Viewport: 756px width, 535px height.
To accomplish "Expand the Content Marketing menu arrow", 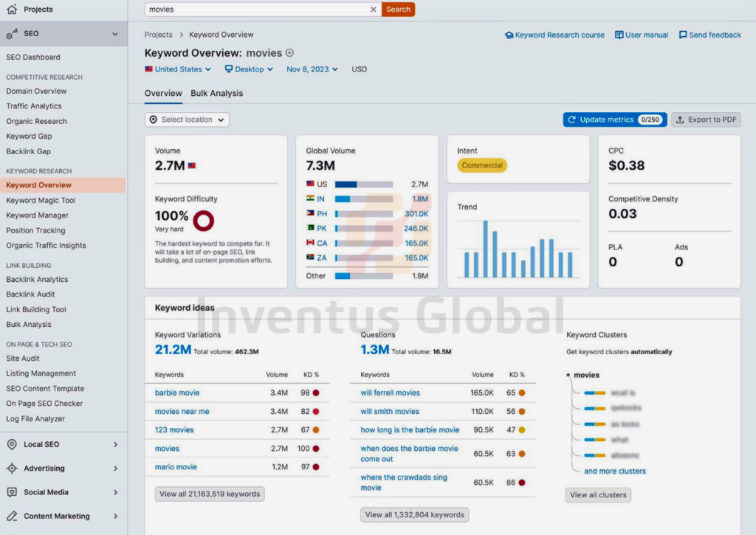I will 115,516.
